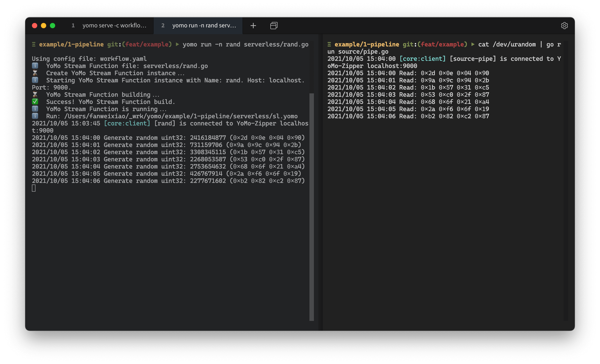Viewport: 600px width, 364px height.
Task: Click 'localhost:9000' in right pane
Action: (392, 66)
